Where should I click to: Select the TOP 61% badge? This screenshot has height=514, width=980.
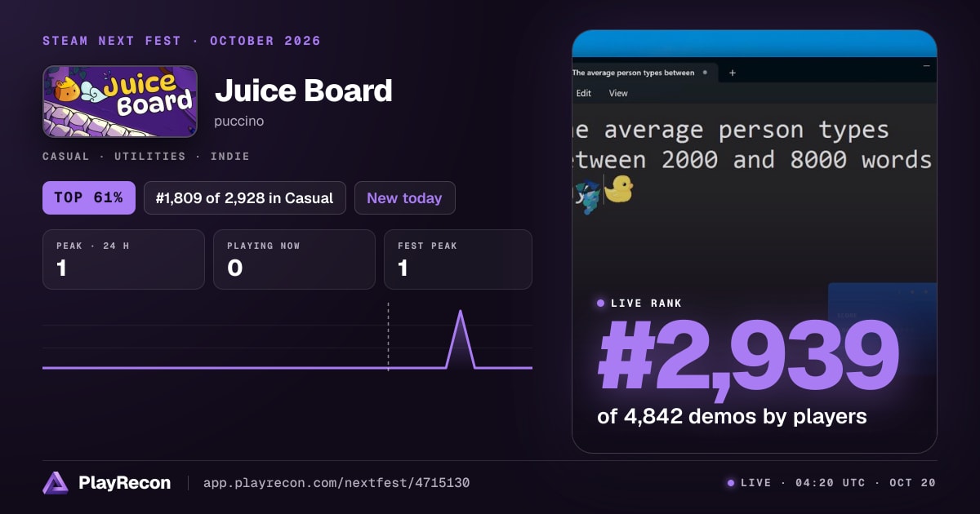(x=89, y=197)
